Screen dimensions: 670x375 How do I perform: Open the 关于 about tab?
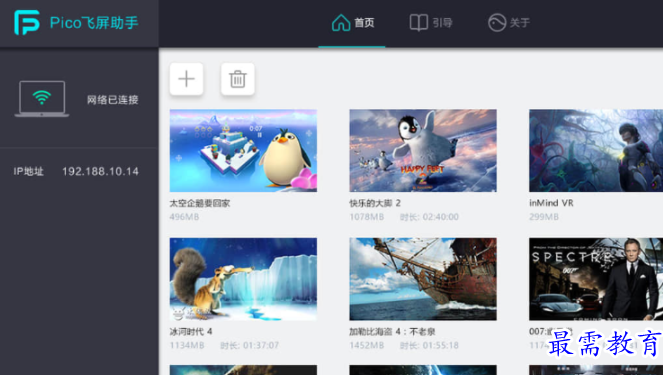tap(508, 23)
